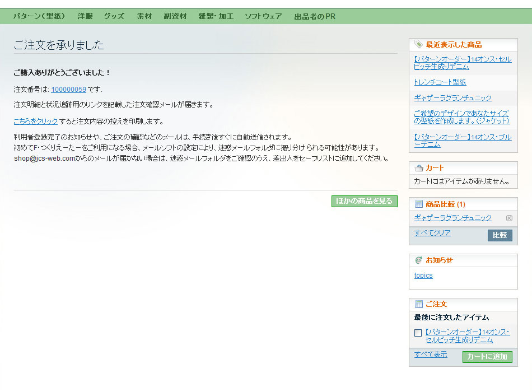The image size is (532, 392).
Task: Select 洋服 from the navigation bar
Action: pos(85,16)
